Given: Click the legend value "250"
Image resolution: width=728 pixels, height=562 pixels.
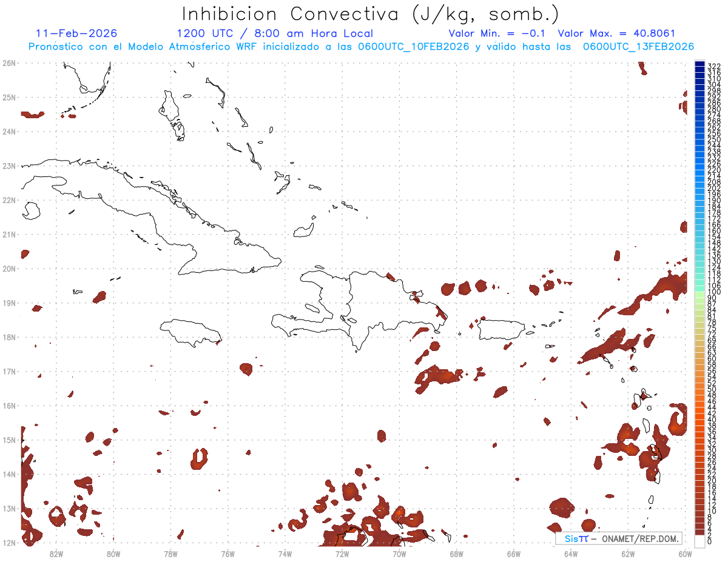Looking at the screenshot, I should click(x=714, y=140).
